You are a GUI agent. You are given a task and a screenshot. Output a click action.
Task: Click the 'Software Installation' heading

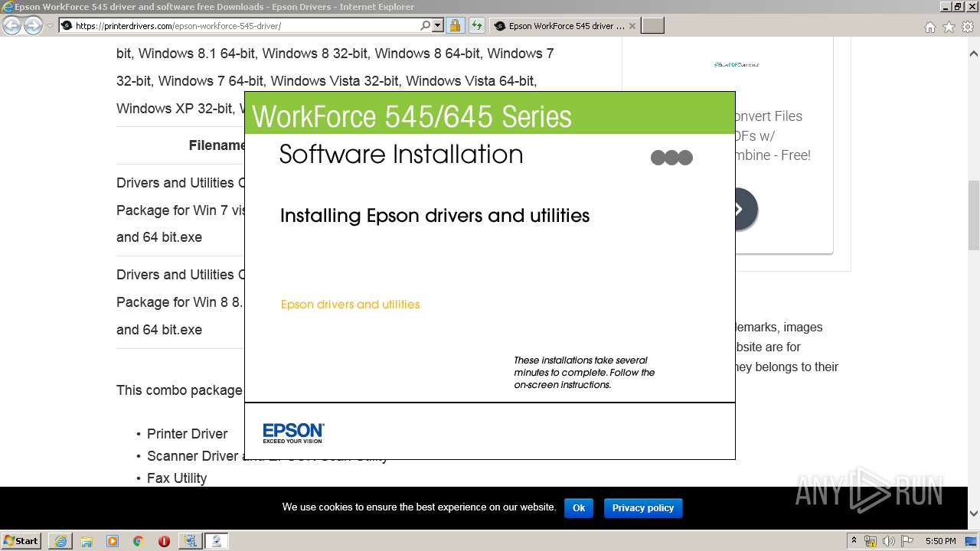(401, 155)
